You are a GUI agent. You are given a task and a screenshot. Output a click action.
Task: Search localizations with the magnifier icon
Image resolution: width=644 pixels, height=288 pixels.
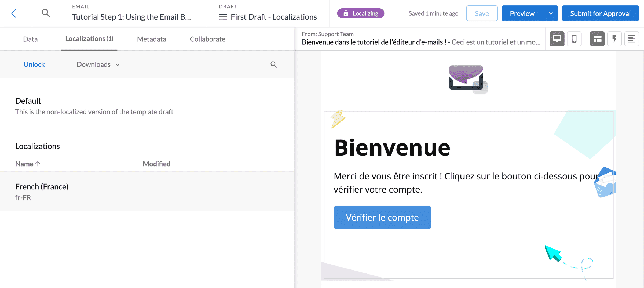[273, 64]
